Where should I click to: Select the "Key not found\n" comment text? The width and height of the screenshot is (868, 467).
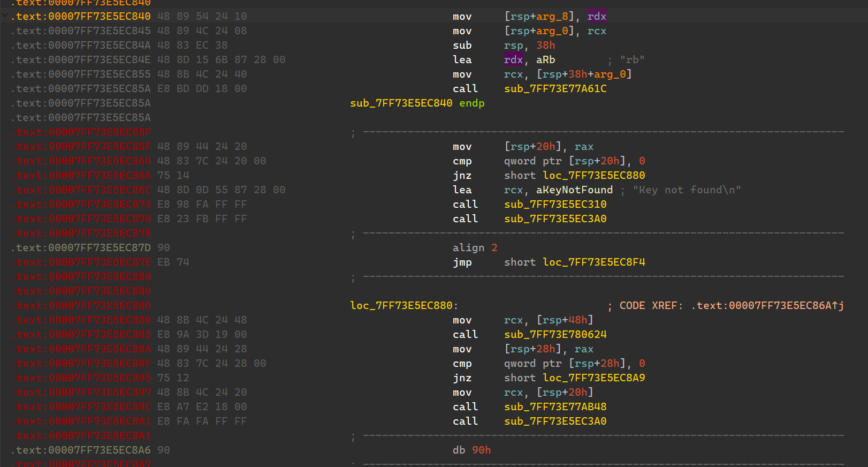click(687, 190)
